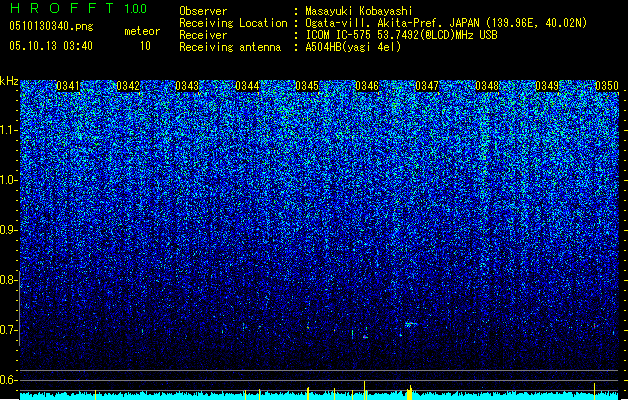Viewport: 629px width, 400px height.
Task: Click the 1.0 kHz axis label
Action: click(9, 181)
